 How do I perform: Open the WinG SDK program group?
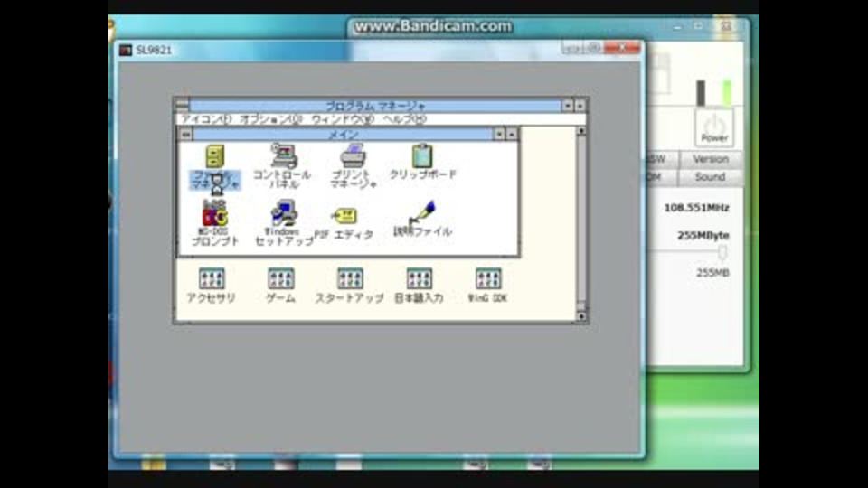(x=487, y=286)
